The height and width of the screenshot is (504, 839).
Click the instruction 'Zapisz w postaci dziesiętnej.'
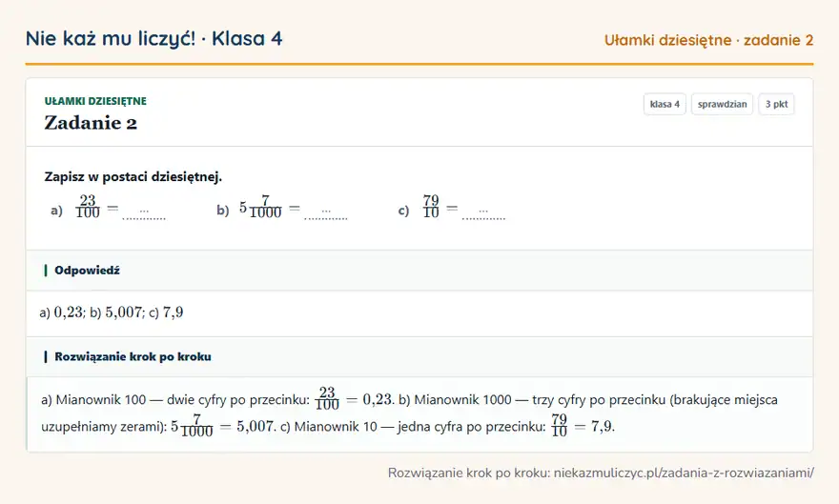[133, 177]
